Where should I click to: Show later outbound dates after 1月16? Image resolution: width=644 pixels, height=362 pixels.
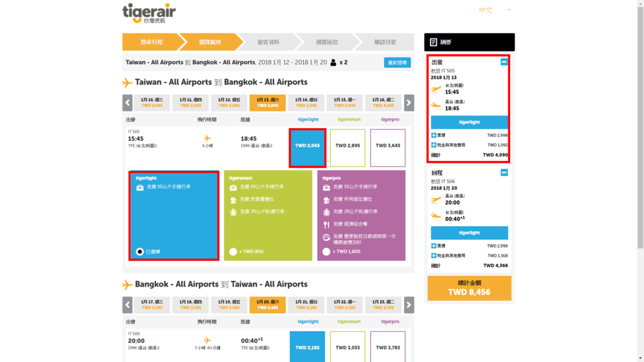(409, 103)
